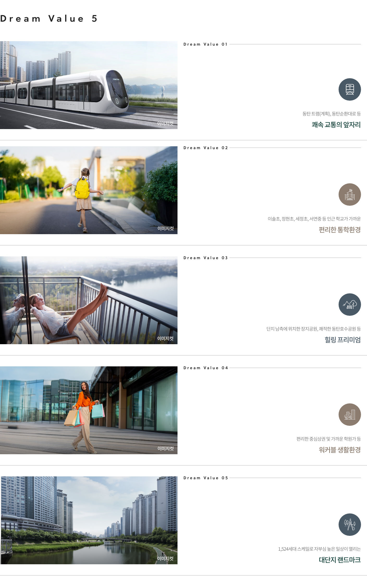Open the schoolgirl with yellow backpack image
The width and height of the screenshot is (367, 588).
89,190
